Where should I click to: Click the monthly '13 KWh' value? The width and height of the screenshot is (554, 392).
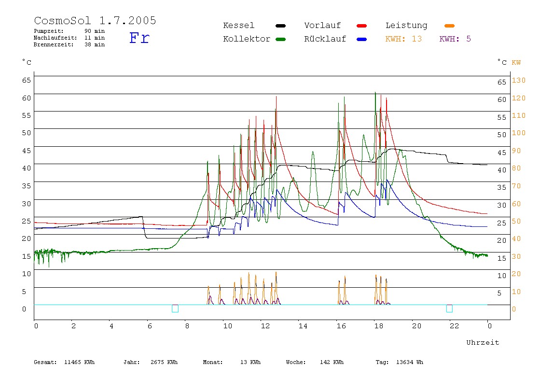click(250, 362)
